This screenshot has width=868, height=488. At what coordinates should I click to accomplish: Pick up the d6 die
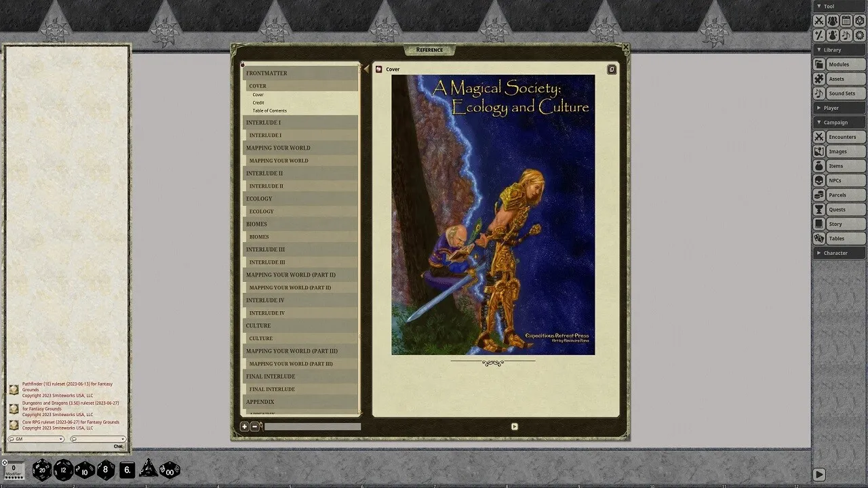point(127,469)
